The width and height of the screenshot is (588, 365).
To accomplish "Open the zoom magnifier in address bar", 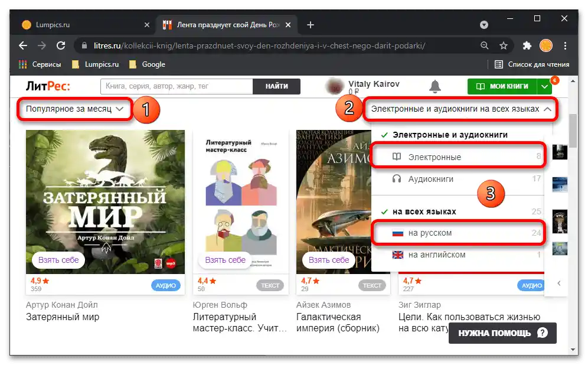I will tap(485, 45).
